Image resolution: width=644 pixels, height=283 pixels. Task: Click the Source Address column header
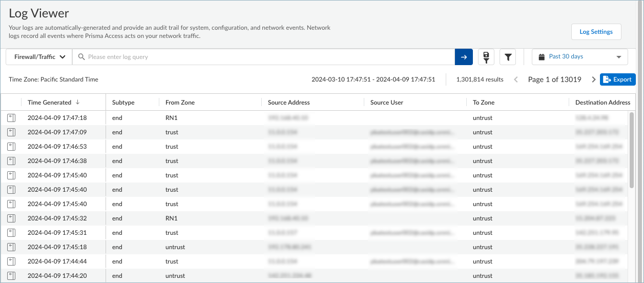pyautogui.click(x=288, y=103)
